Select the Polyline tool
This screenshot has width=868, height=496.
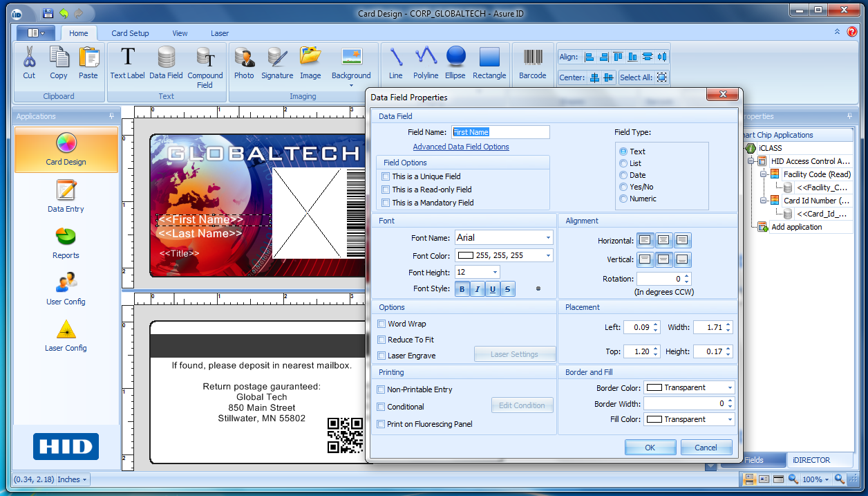pyautogui.click(x=426, y=63)
